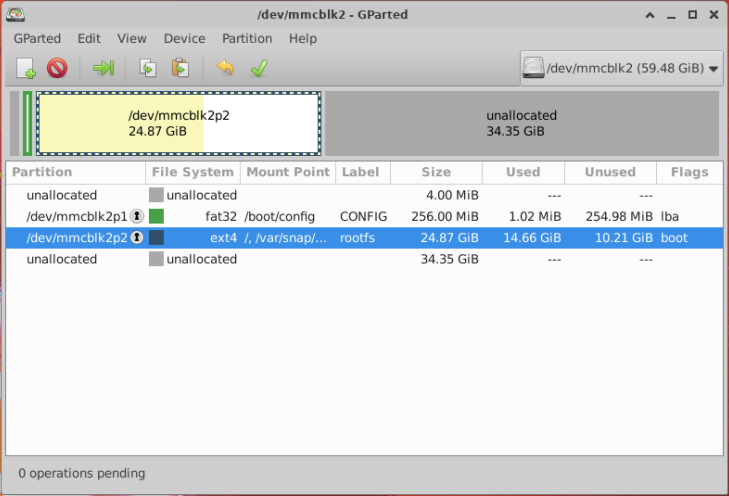Viewport: 729px width, 496px height.
Task: Click the 254.98 MiB unused cell
Action: (x=619, y=217)
